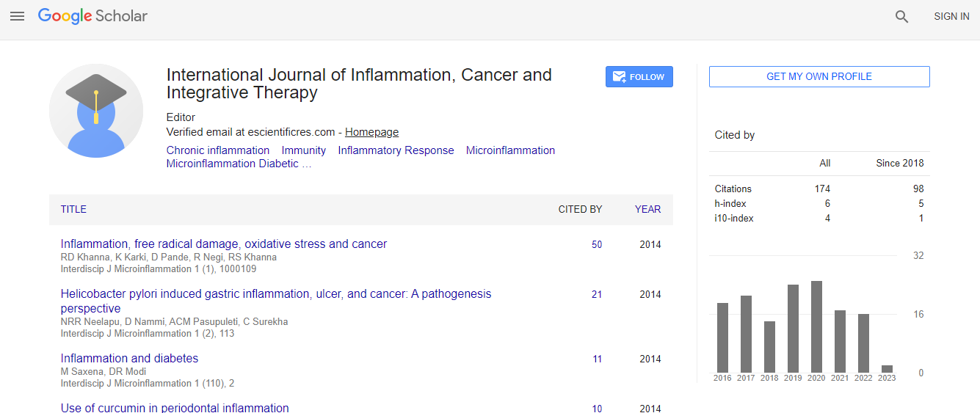Image resolution: width=980 pixels, height=413 pixels.
Task: Click the graduation cap profile avatar
Action: click(96, 111)
